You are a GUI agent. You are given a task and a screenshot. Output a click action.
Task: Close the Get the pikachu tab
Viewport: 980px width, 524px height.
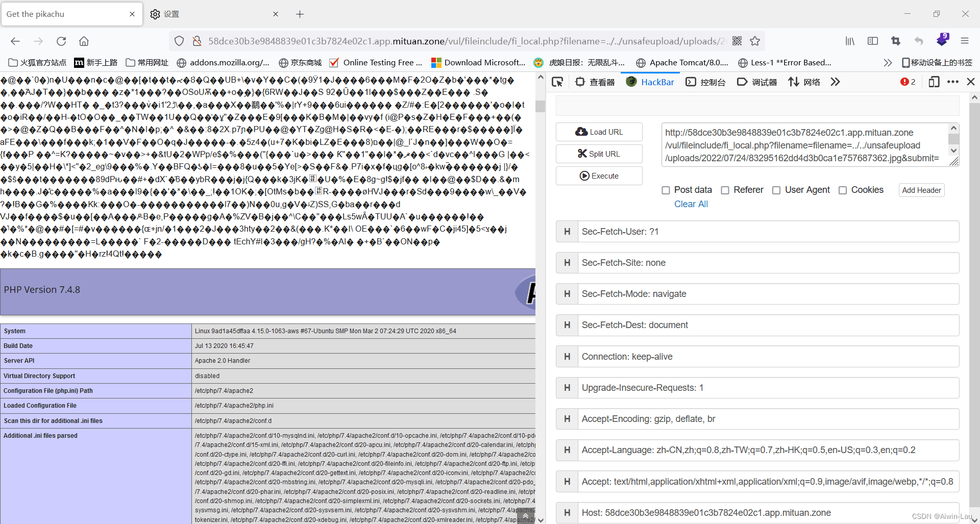tap(132, 14)
